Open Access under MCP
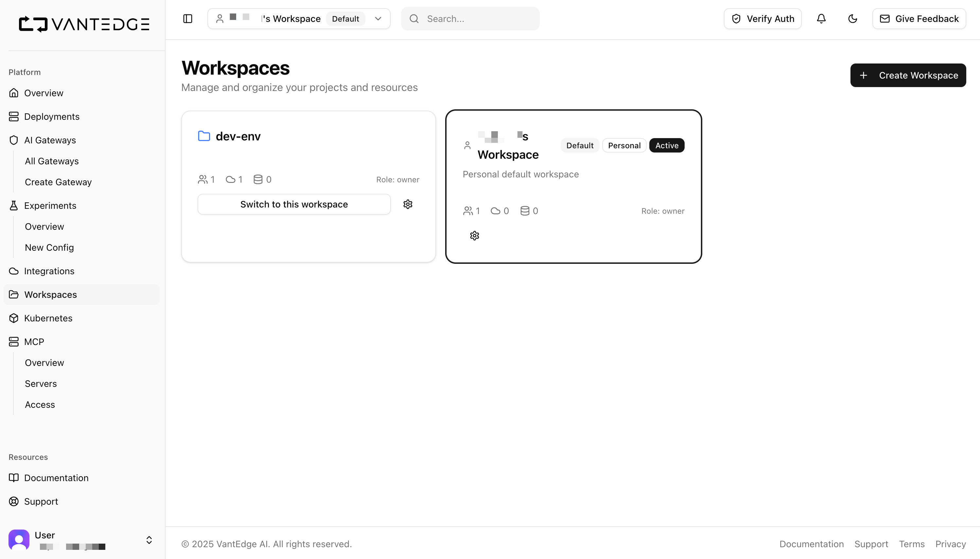Viewport: 980px width, 559px height. (x=40, y=404)
